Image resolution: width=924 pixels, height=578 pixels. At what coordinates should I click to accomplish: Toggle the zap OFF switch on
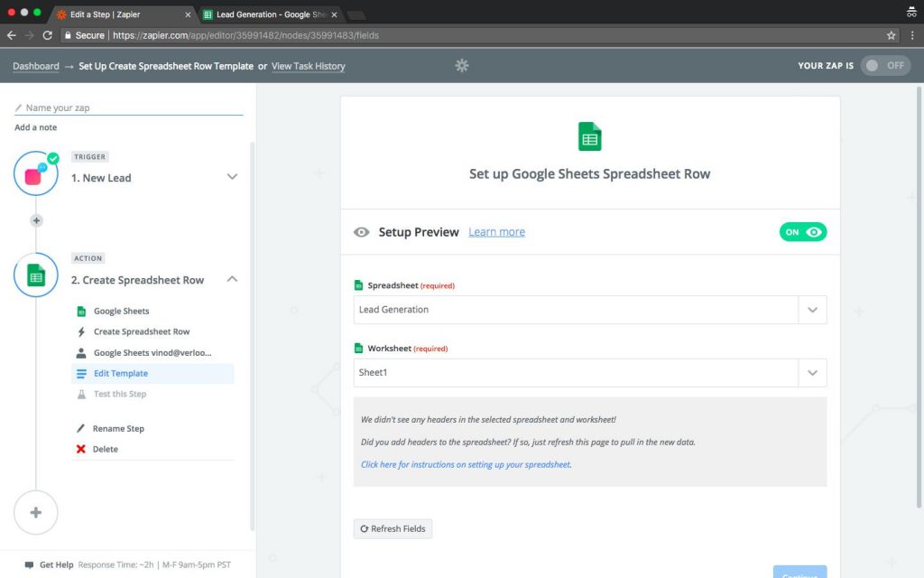click(885, 65)
